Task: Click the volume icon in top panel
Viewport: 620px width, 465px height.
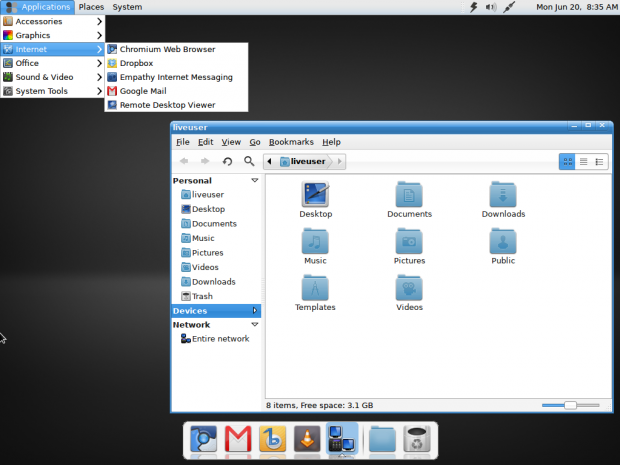Action: coord(491,7)
